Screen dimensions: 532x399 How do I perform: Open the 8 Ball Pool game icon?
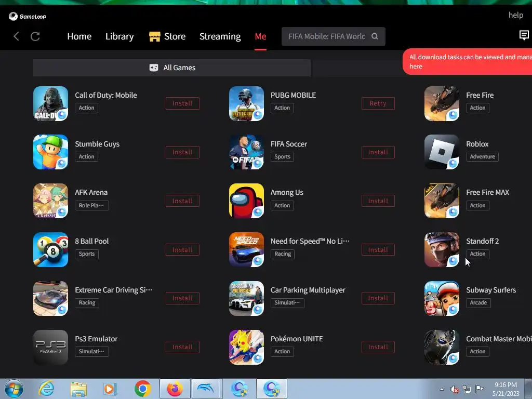pos(50,250)
